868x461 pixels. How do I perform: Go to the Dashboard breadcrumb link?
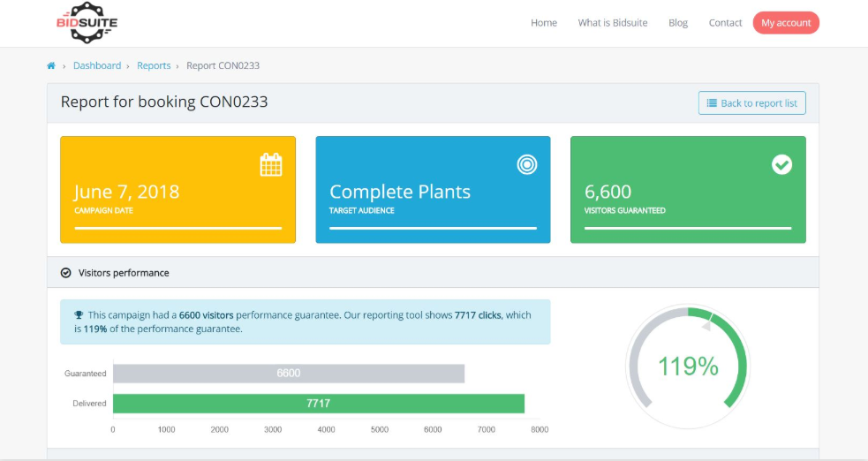coord(97,65)
